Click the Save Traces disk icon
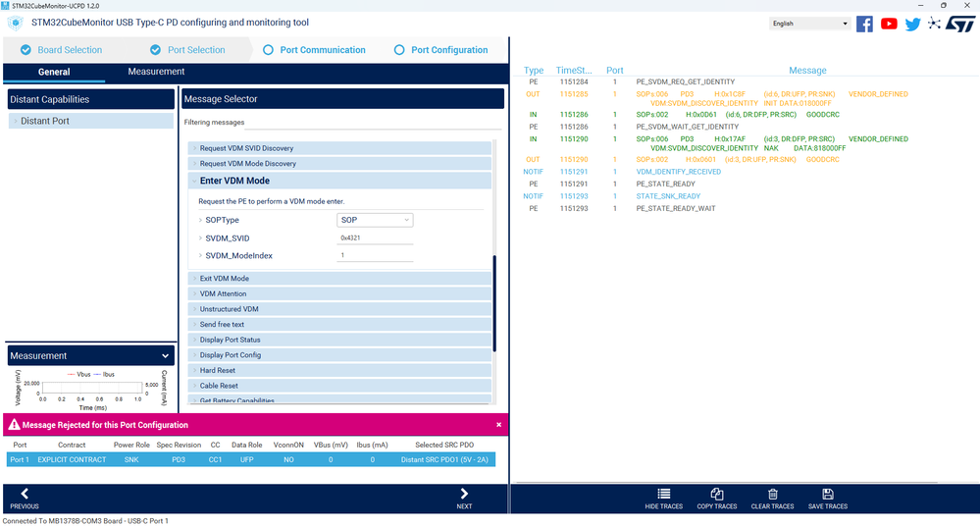 click(828, 494)
